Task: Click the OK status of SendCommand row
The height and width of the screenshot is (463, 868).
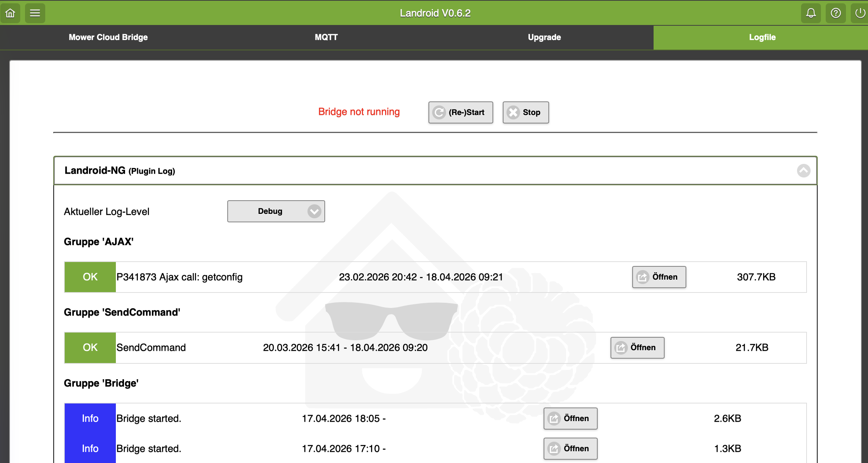Action: (90, 348)
